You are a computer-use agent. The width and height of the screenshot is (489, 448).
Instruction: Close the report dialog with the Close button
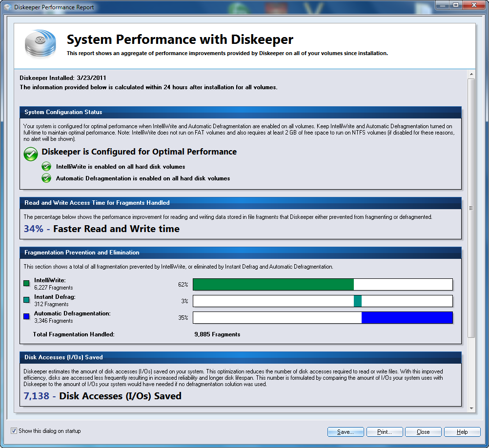click(423, 432)
